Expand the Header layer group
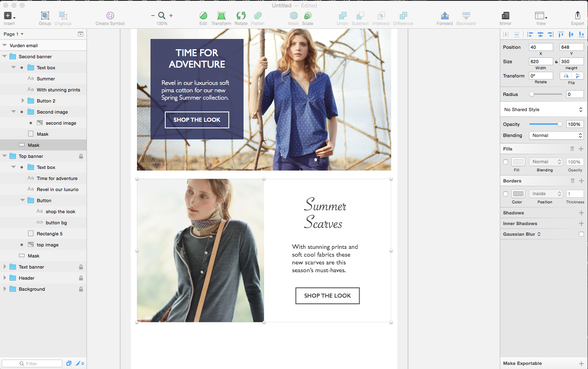Image resolution: width=588 pixels, height=369 pixels. pos(5,278)
